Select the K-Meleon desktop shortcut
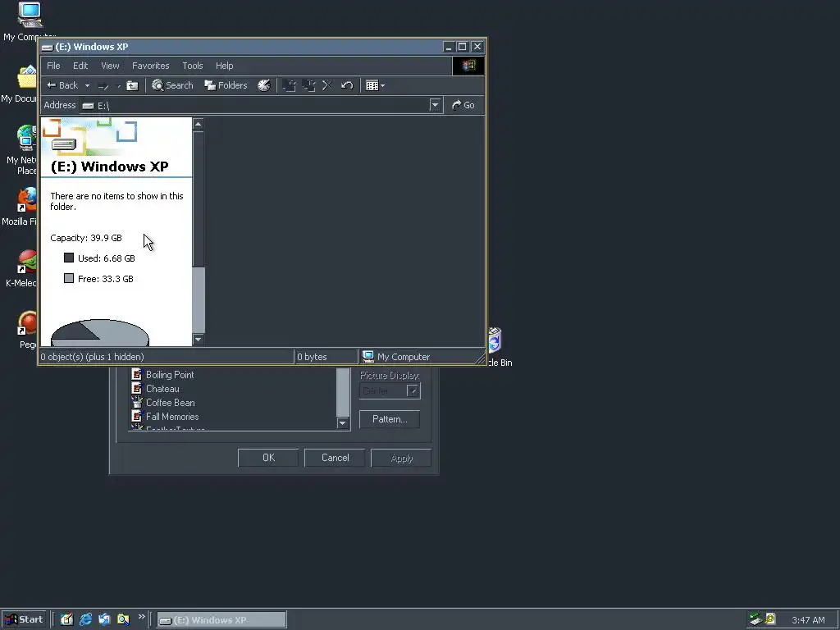 (x=27, y=262)
